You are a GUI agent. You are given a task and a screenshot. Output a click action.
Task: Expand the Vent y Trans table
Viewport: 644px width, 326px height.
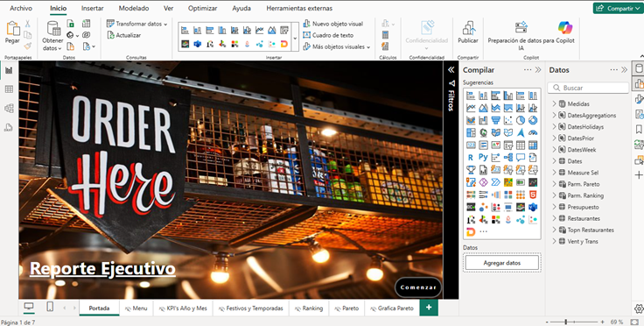[x=554, y=241]
